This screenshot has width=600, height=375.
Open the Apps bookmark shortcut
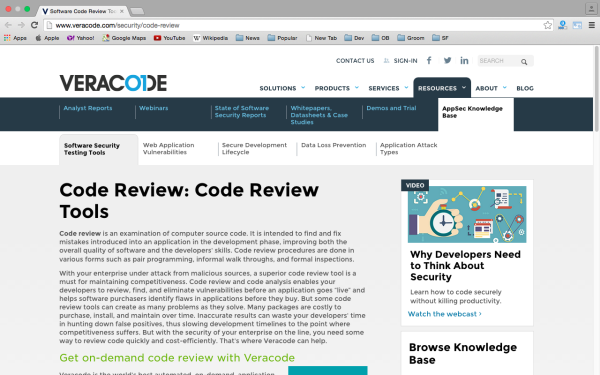(x=15, y=38)
